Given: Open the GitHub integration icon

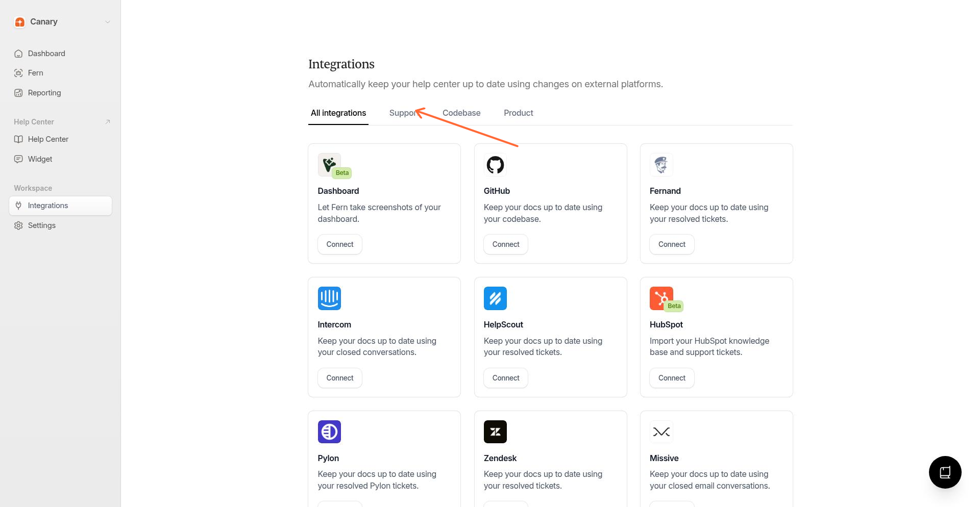Looking at the screenshot, I should coord(495,164).
